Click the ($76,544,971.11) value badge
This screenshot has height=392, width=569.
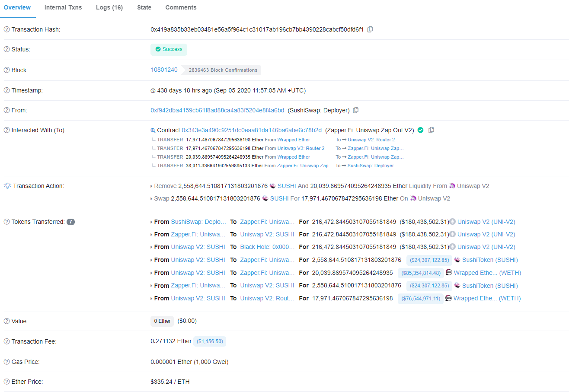coord(421,298)
